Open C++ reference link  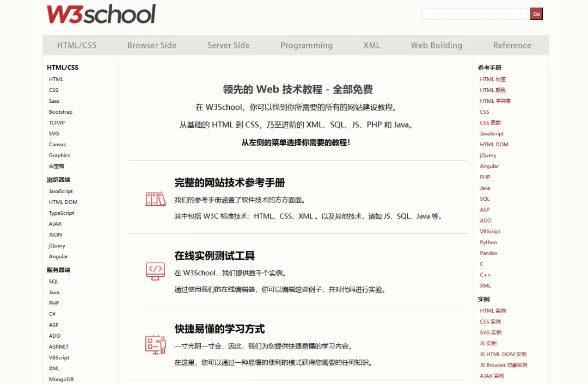coord(485,275)
